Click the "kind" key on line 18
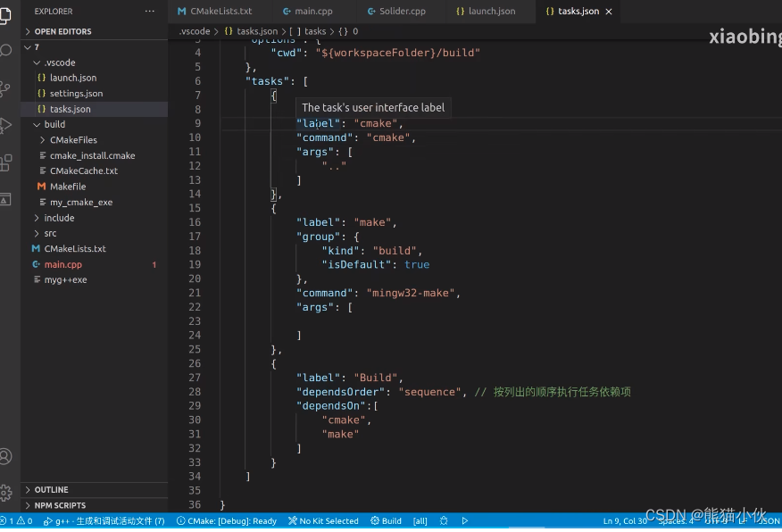The image size is (782, 532). click(341, 250)
